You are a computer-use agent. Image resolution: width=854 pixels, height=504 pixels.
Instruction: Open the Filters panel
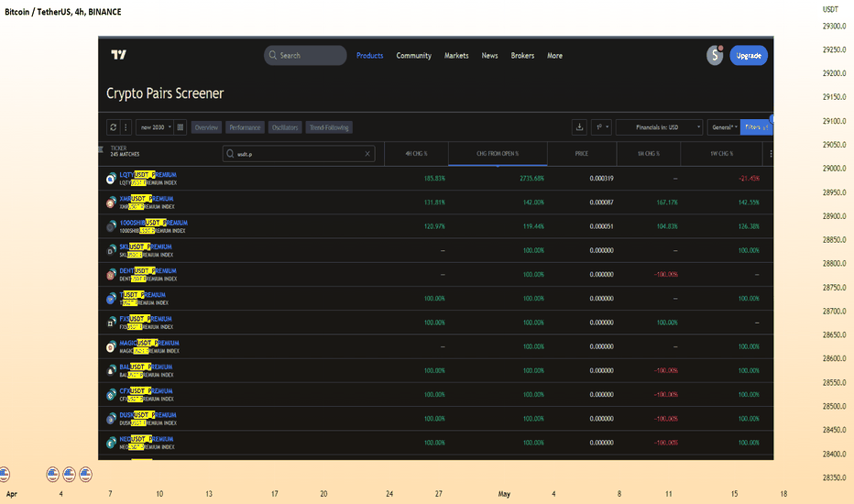click(x=756, y=127)
